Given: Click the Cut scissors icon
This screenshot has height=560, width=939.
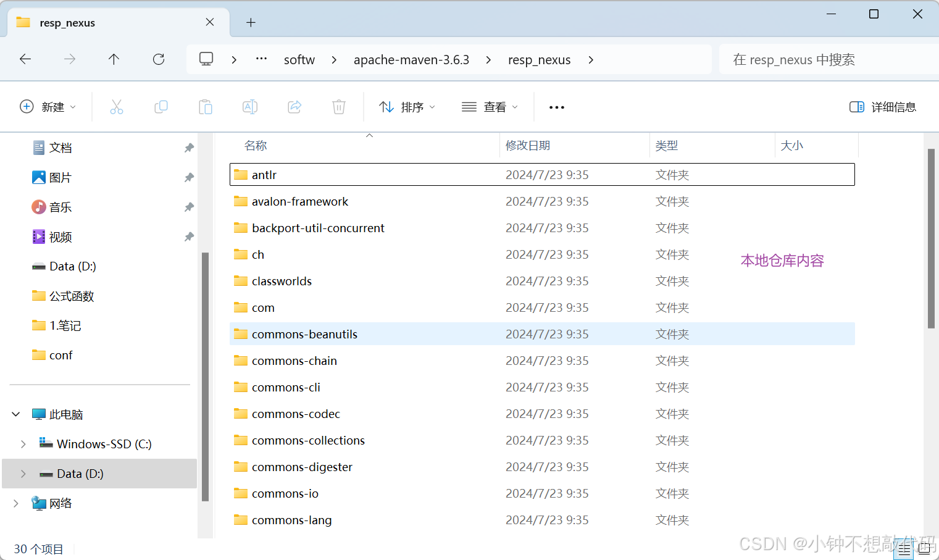Looking at the screenshot, I should coord(117,107).
